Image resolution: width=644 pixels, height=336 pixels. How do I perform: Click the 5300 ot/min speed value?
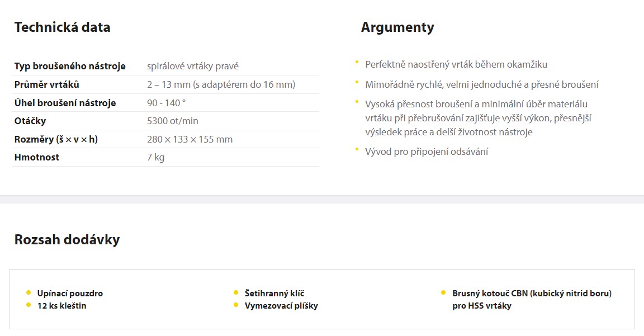click(x=173, y=121)
